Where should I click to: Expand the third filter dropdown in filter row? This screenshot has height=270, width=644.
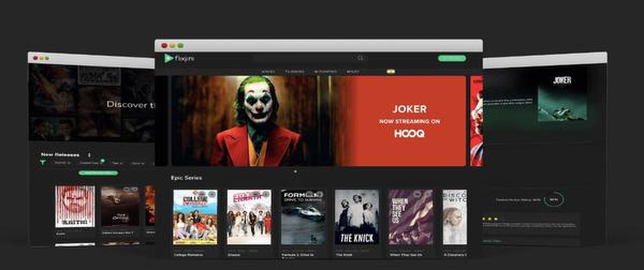[x=117, y=163]
